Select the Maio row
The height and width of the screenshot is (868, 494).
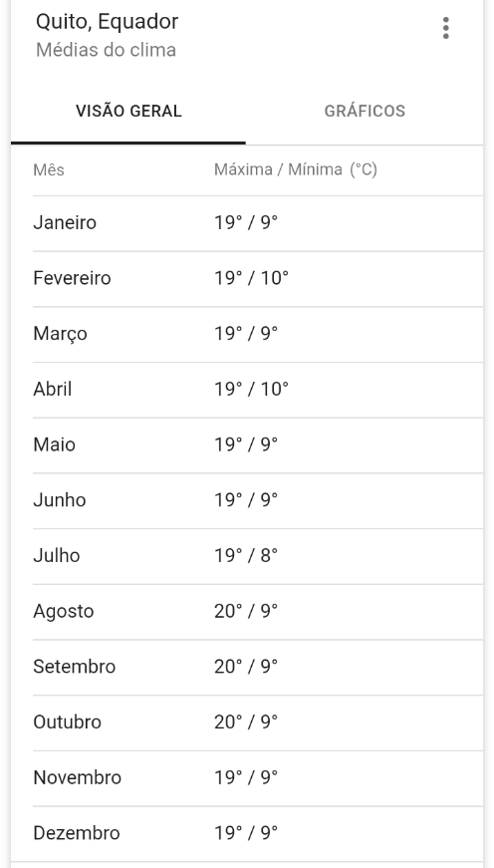coord(258,445)
